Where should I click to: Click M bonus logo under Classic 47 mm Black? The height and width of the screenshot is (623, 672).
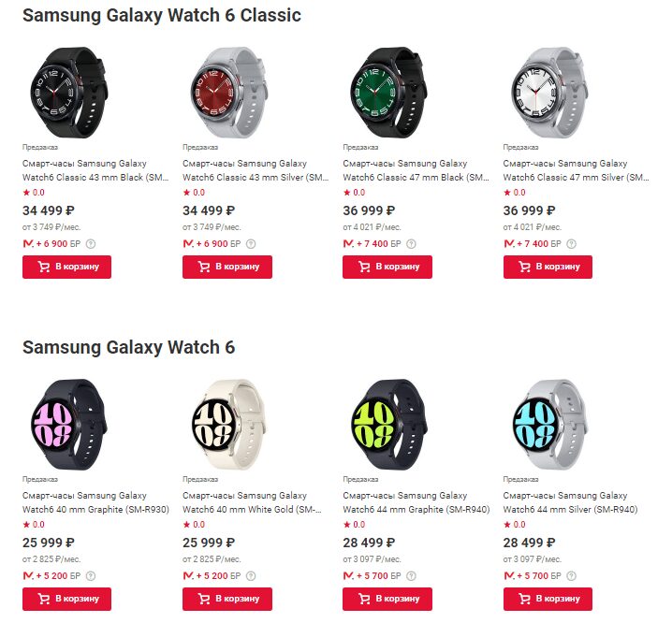(x=350, y=243)
